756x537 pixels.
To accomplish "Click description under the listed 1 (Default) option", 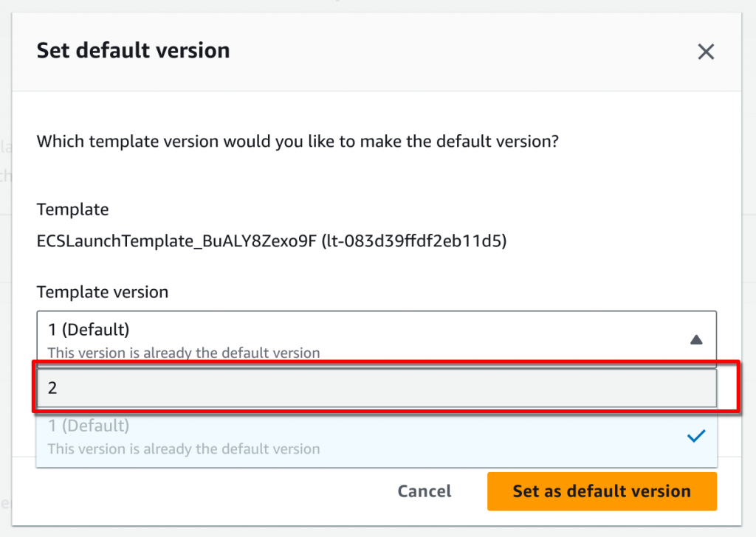I will (x=184, y=449).
